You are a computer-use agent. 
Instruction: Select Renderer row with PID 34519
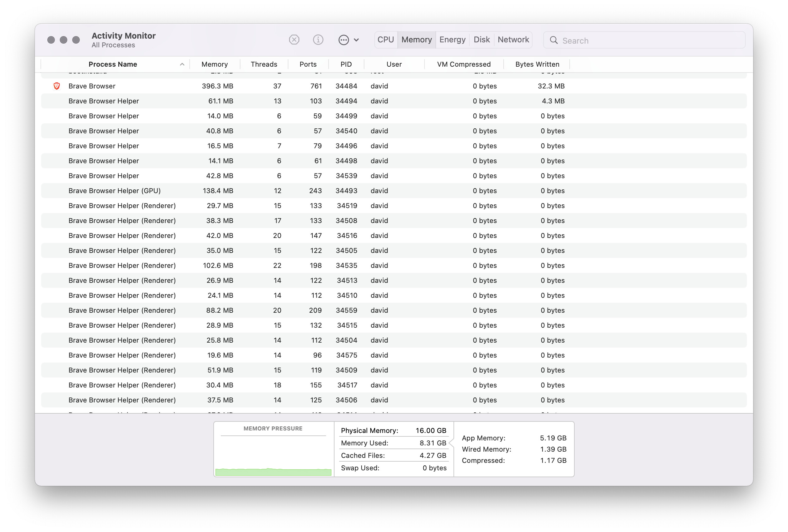click(394, 206)
